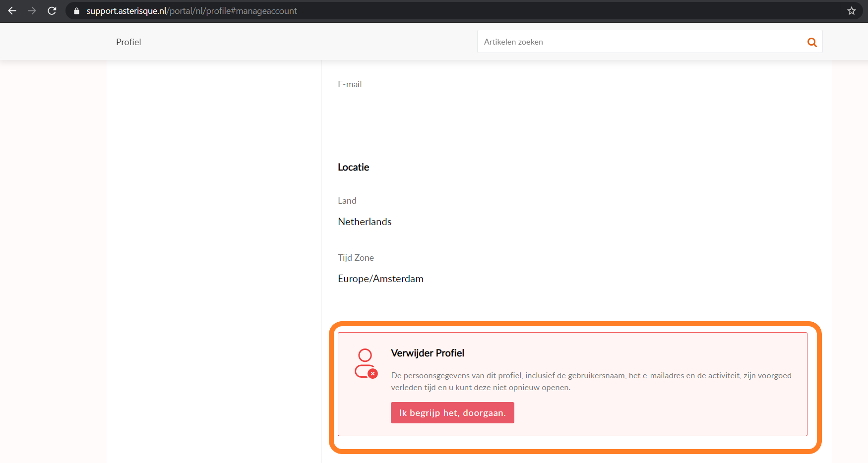Click the E-mail field label
Screen dimensions: 868x463
(350, 84)
